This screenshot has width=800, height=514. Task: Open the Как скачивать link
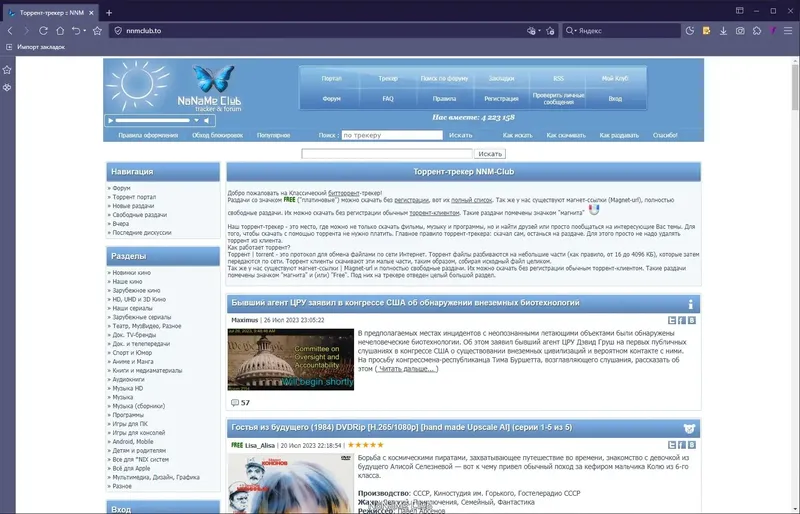point(566,135)
